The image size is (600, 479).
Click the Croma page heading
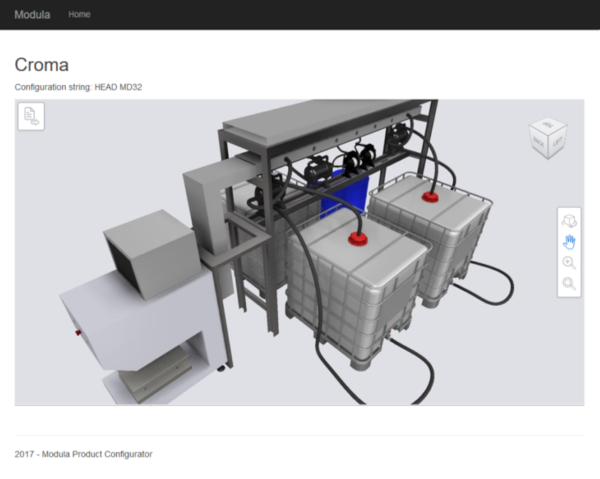click(x=42, y=65)
